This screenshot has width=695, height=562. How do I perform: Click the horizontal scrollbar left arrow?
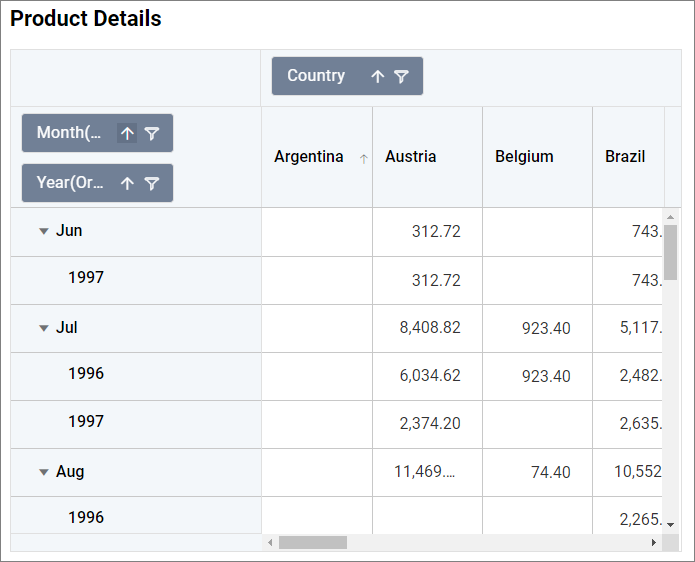click(269, 542)
